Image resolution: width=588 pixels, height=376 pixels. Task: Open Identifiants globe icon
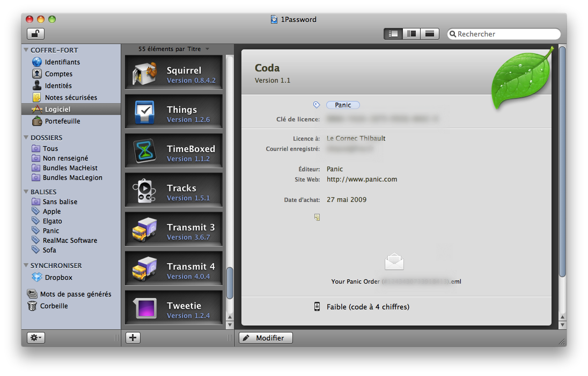(36, 62)
